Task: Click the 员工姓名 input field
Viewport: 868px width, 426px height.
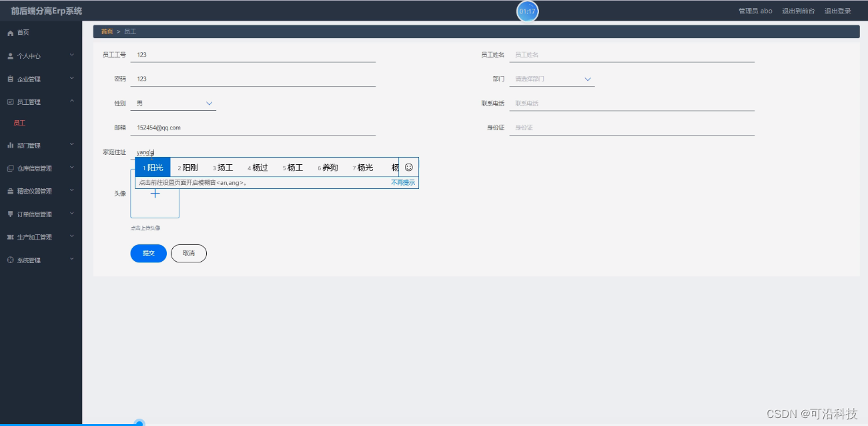Action: pyautogui.click(x=632, y=55)
